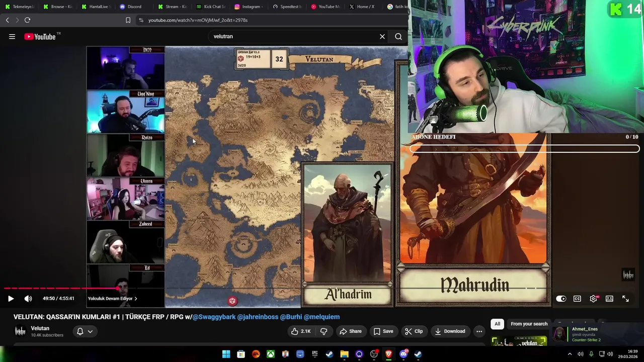Open the YouTube hamburger guide menu
Viewport: 644px width, 362px height.
(x=12, y=37)
